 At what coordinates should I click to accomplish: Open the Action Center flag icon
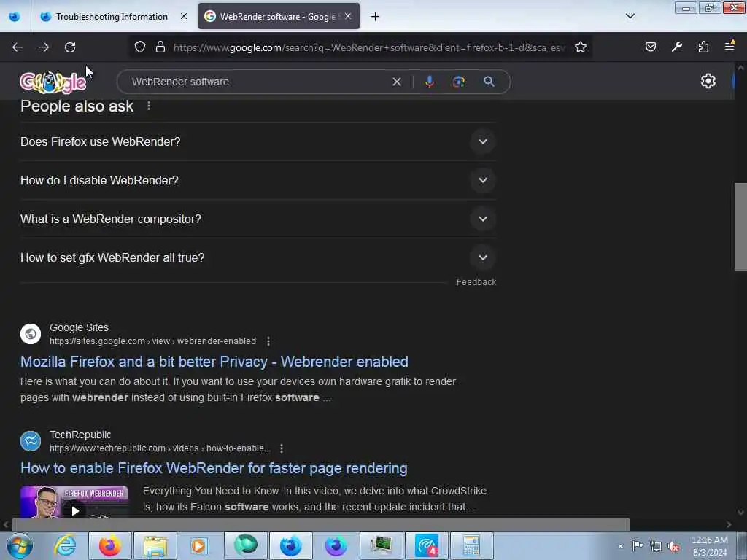tap(638, 545)
